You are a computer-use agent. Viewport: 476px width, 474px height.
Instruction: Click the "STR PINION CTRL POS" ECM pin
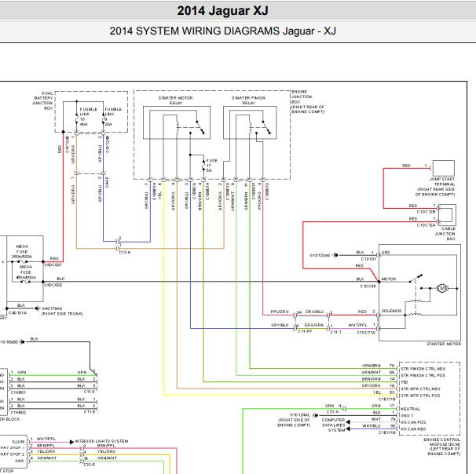click(x=423, y=375)
